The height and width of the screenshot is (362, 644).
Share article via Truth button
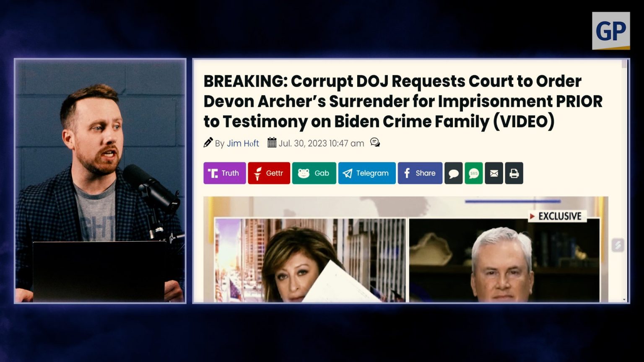pyautogui.click(x=224, y=173)
